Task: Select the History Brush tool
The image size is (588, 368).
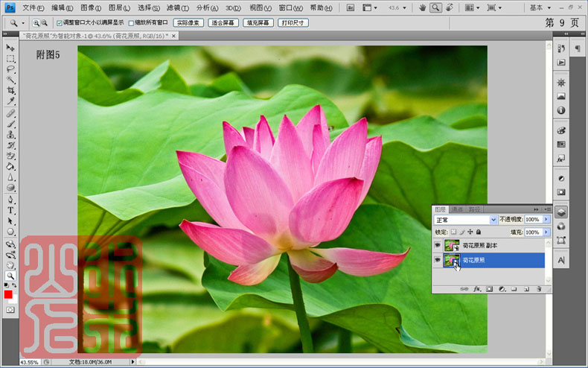Action: 10,145
